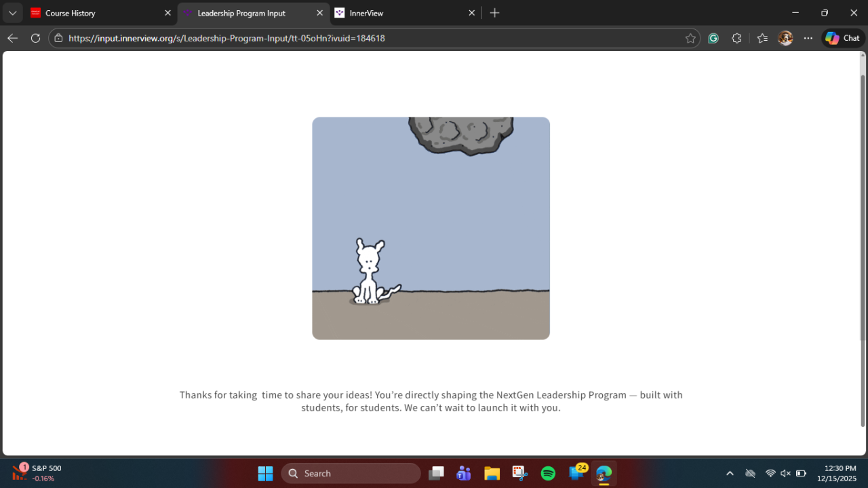Image resolution: width=868 pixels, height=488 pixels.
Task: Go back to the previous page
Action: (12, 38)
